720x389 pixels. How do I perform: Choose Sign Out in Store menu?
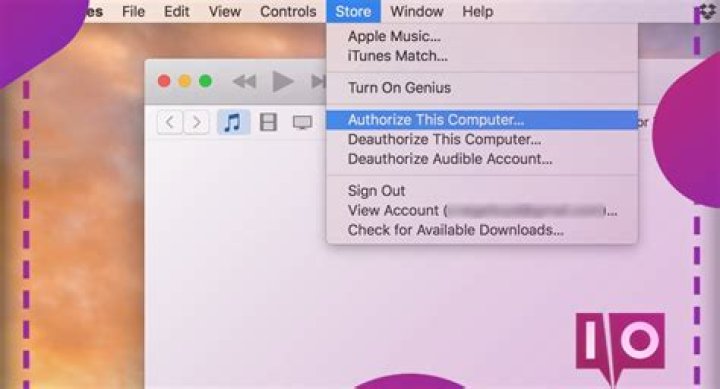[482, 190]
